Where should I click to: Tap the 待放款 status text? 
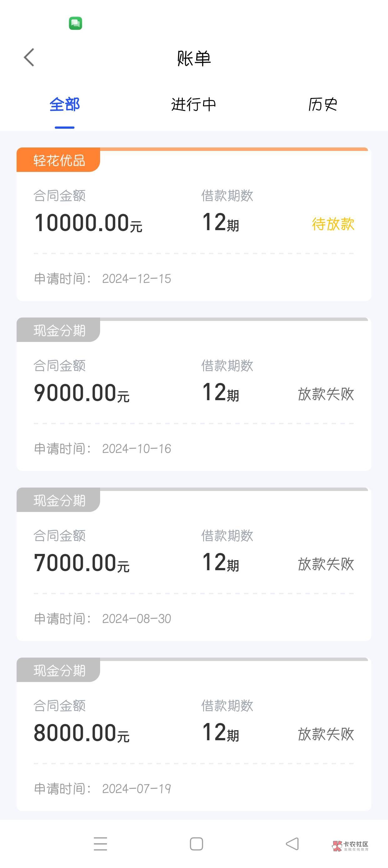coord(333,224)
